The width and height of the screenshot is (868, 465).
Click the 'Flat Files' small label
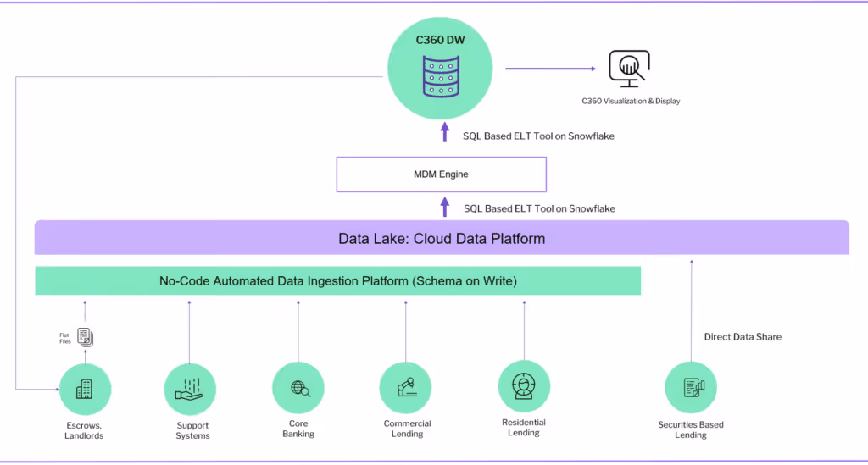tap(64, 339)
